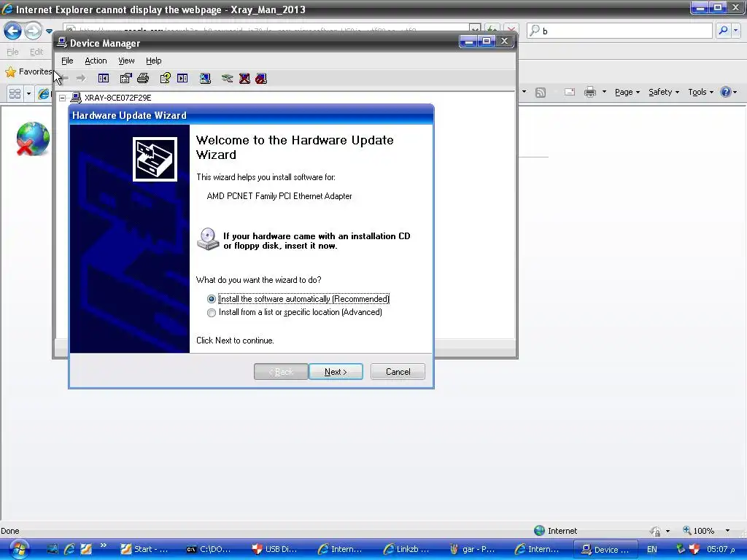Select Install from a list or specific location
The width and height of the screenshot is (747, 560).
point(295,312)
